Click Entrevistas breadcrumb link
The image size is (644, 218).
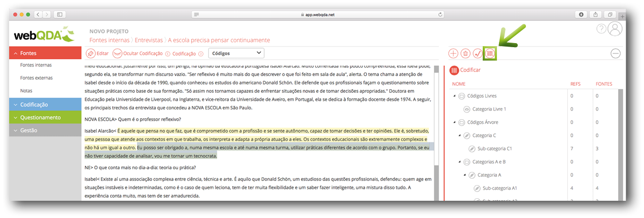[x=149, y=40]
